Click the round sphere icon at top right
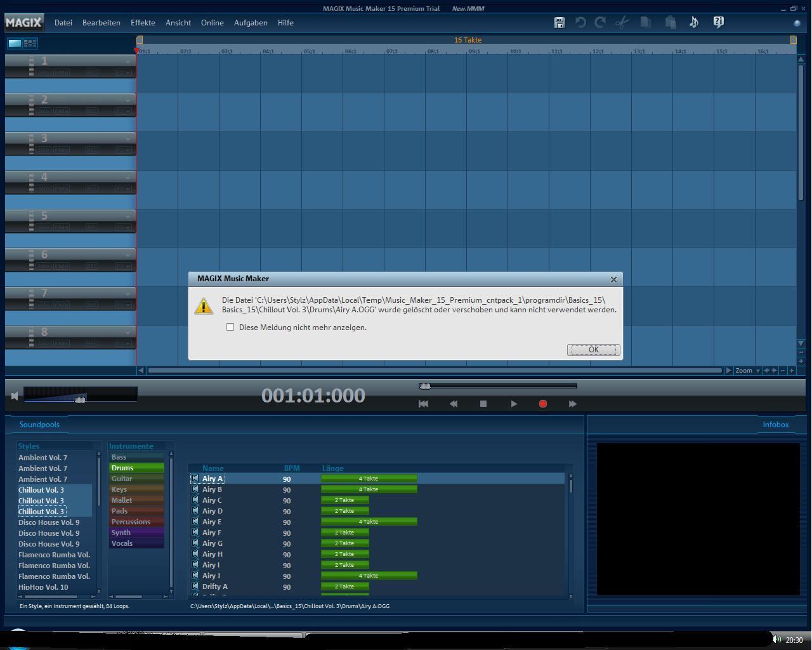 pyautogui.click(x=797, y=23)
